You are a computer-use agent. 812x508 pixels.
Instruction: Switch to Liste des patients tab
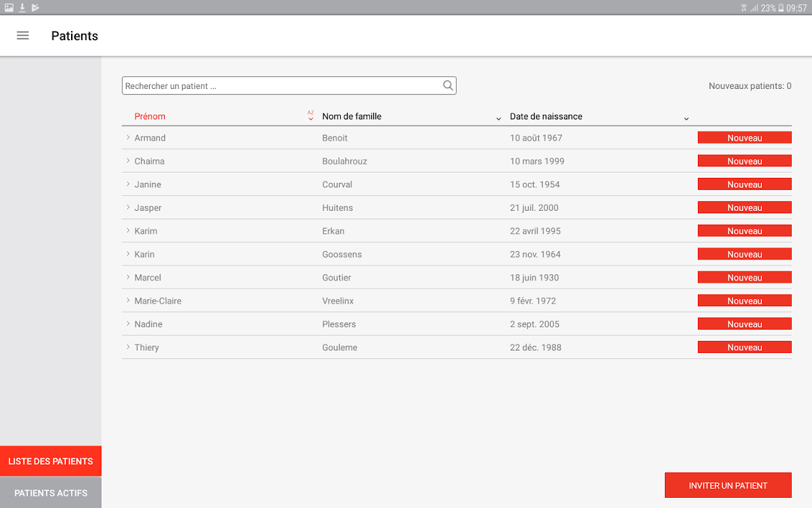click(x=51, y=462)
